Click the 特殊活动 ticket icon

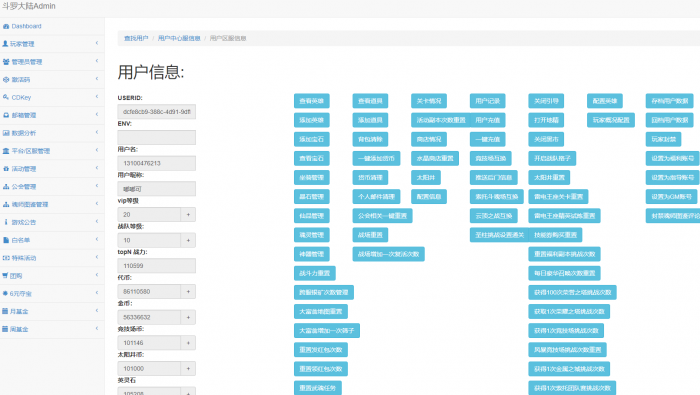[x=6, y=258]
